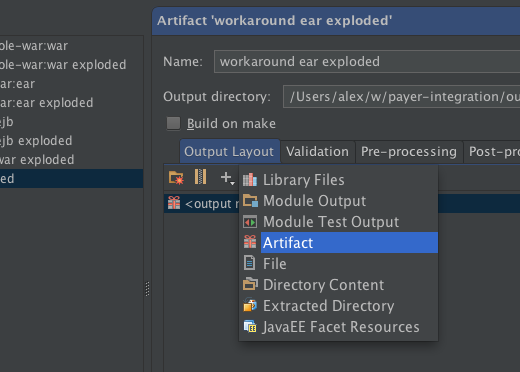Select the 'war:war exploded' artifact row
Viewport: 520px width, 372px height.
72,65
